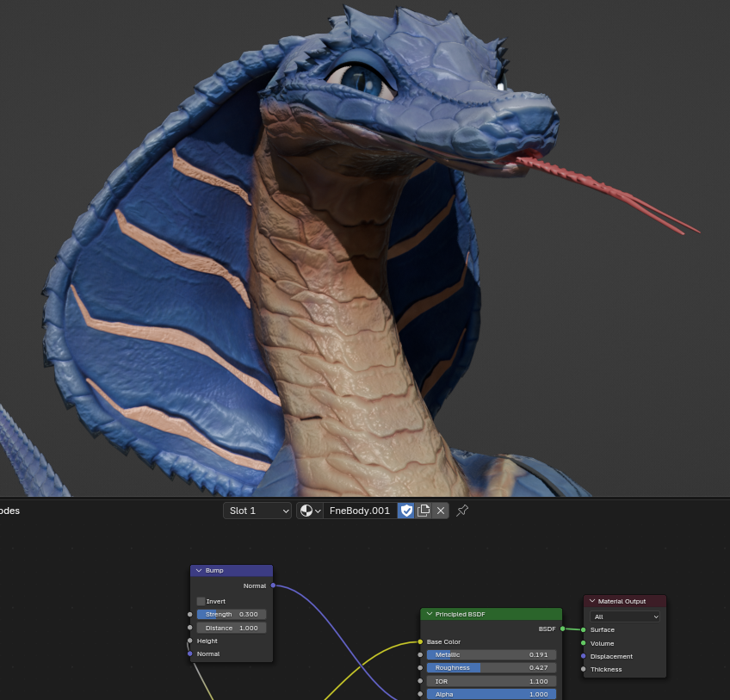
Task: Click the Distance input socket on Bump node
Action: pos(190,628)
